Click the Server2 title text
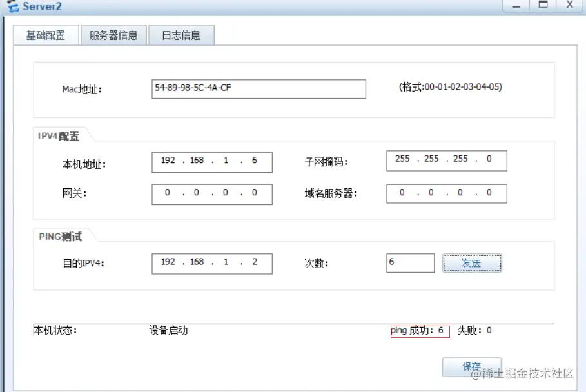The height and width of the screenshot is (392, 586). click(x=43, y=6)
